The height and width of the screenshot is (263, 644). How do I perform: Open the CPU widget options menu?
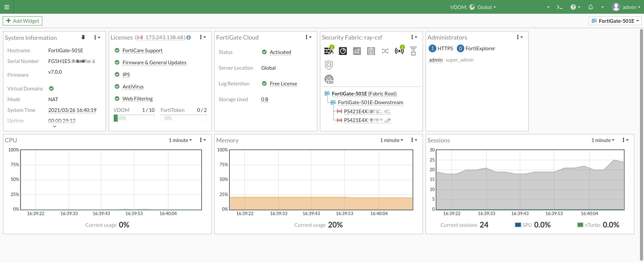[x=203, y=140]
